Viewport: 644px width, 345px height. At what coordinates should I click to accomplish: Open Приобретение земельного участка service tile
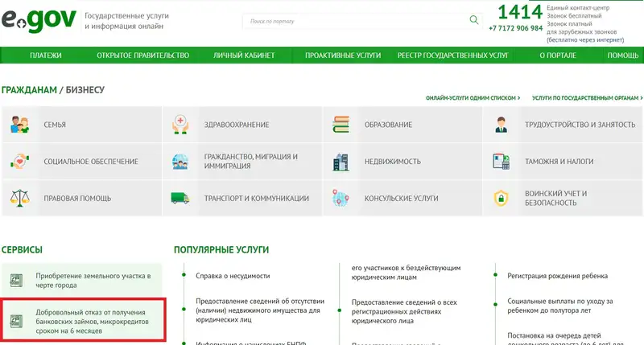[92, 280]
